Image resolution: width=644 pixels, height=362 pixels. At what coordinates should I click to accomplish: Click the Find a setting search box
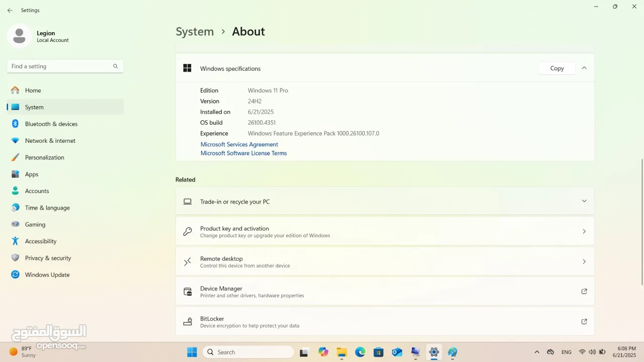[x=65, y=66]
